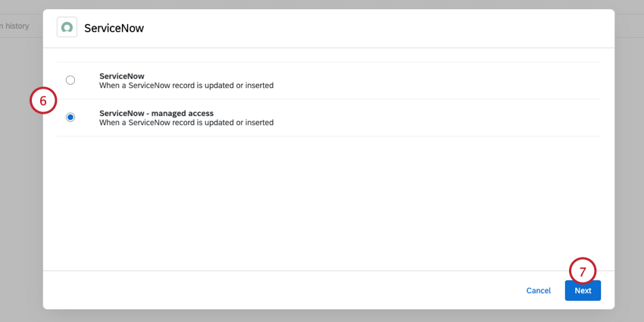644x322 pixels.
Task: Select the plain ServiceNow radio button
Action: tap(70, 80)
